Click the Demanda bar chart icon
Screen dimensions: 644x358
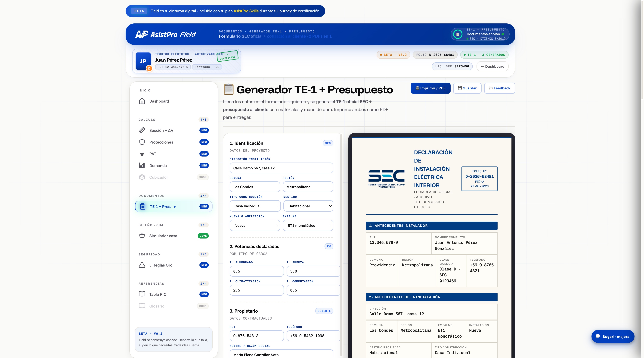pyautogui.click(x=142, y=166)
